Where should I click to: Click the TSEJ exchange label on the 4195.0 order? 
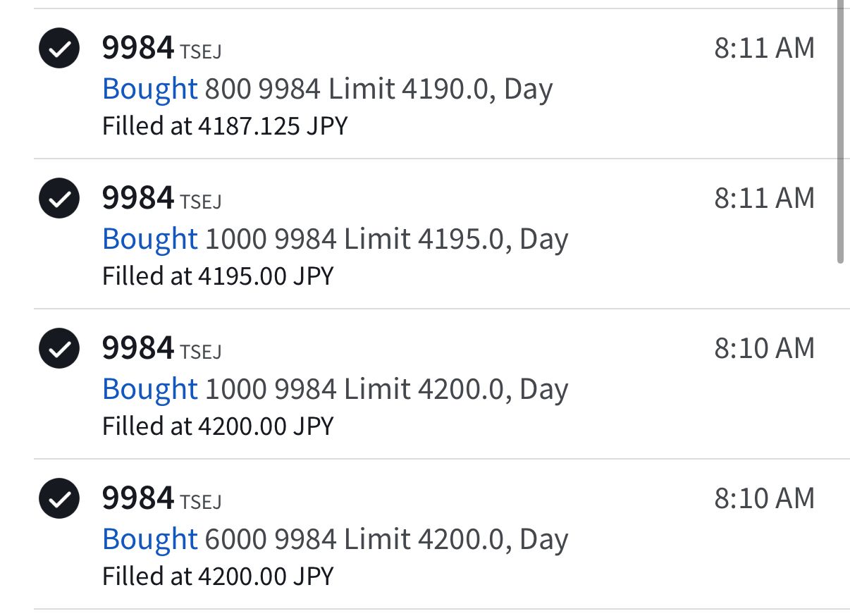(201, 202)
